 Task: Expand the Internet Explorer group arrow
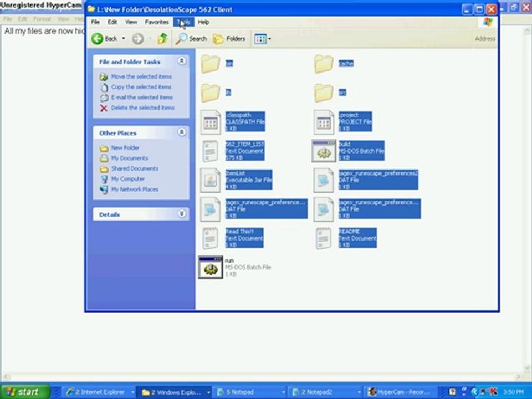click(132, 392)
